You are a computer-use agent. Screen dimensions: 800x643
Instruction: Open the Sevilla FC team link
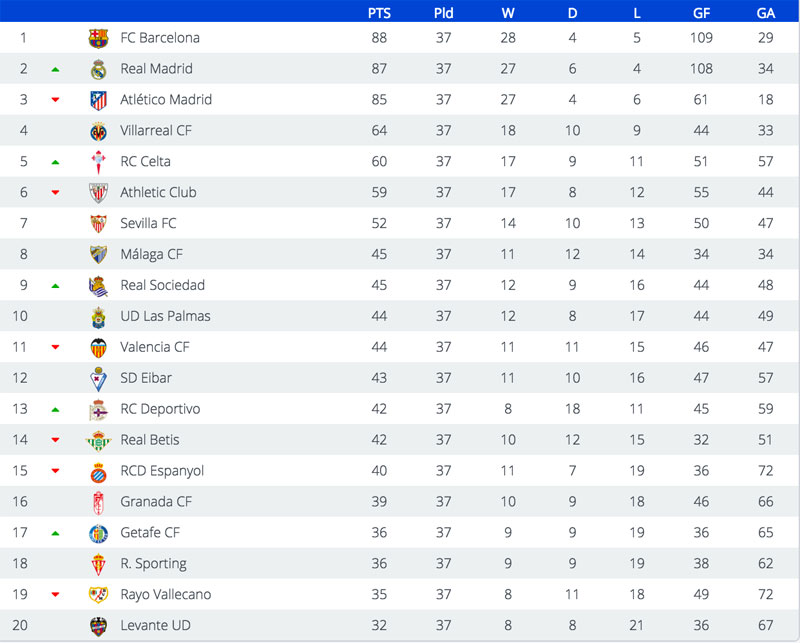(149, 224)
